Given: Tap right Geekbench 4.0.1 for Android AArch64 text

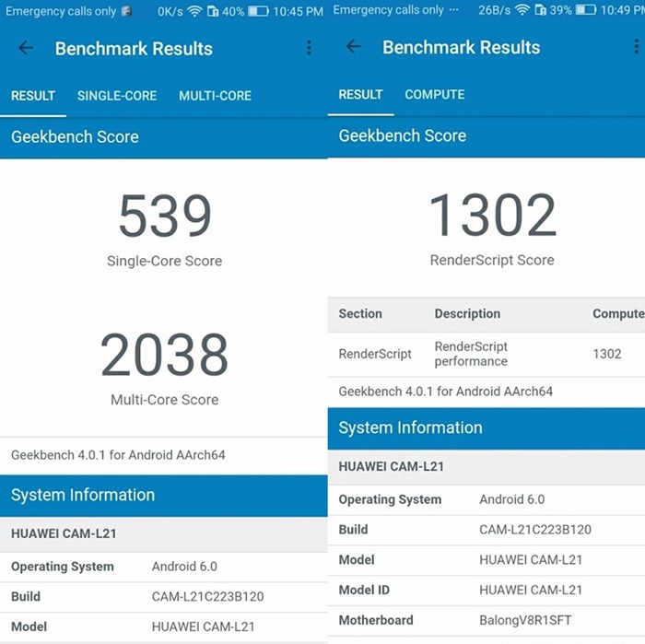Looking at the screenshot, I should [445, 391].
